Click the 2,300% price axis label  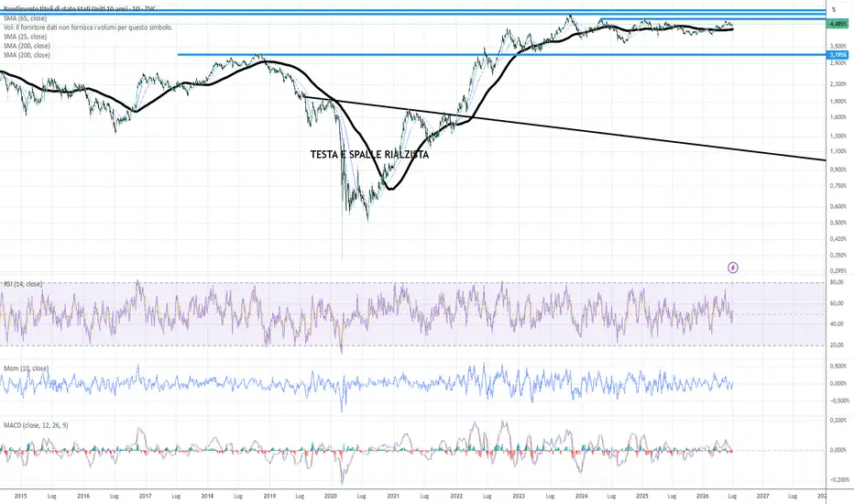coord(838,84)
